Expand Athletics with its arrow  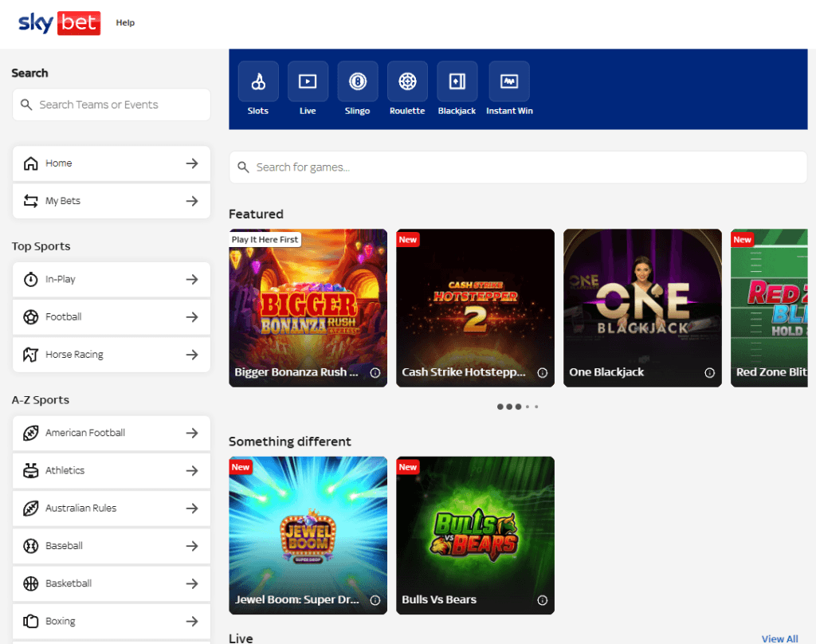coord(192,470)
